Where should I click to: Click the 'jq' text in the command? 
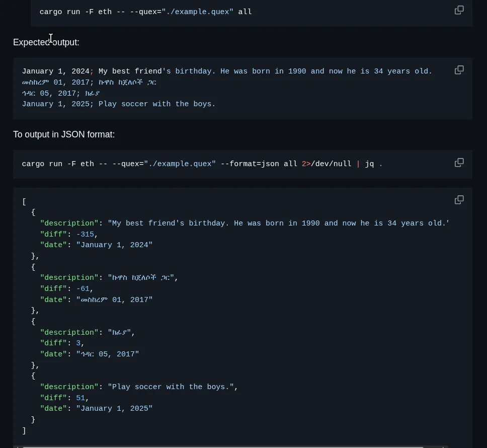pos(369,164)
